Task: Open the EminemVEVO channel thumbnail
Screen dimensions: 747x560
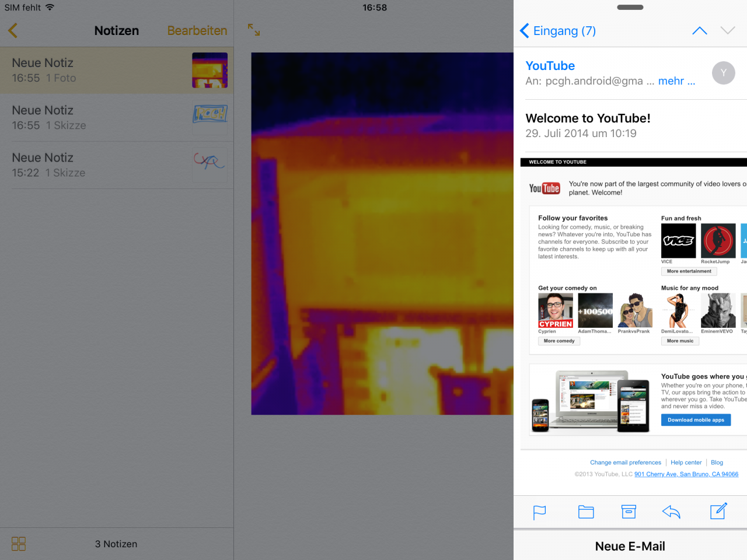Action: [x=718, y=310]
